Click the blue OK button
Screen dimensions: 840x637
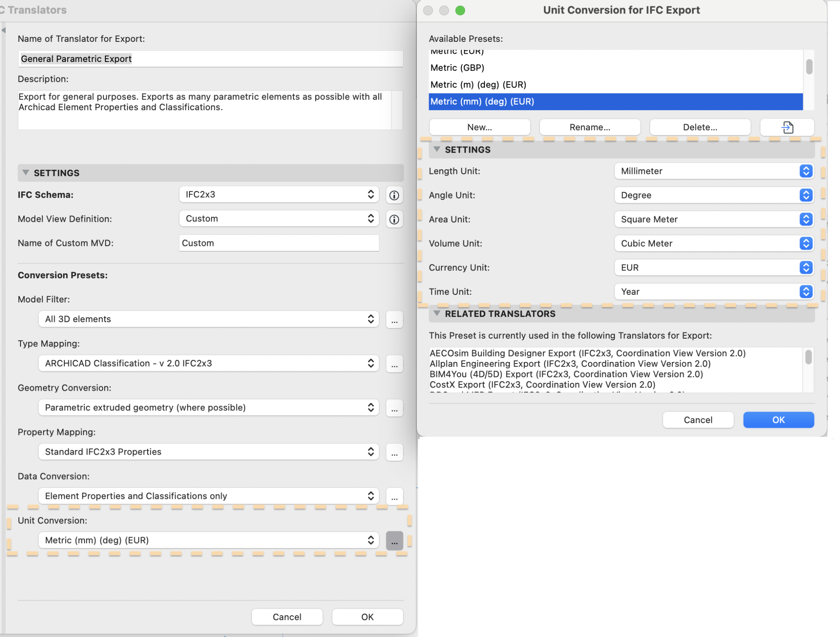pos(778,420)
